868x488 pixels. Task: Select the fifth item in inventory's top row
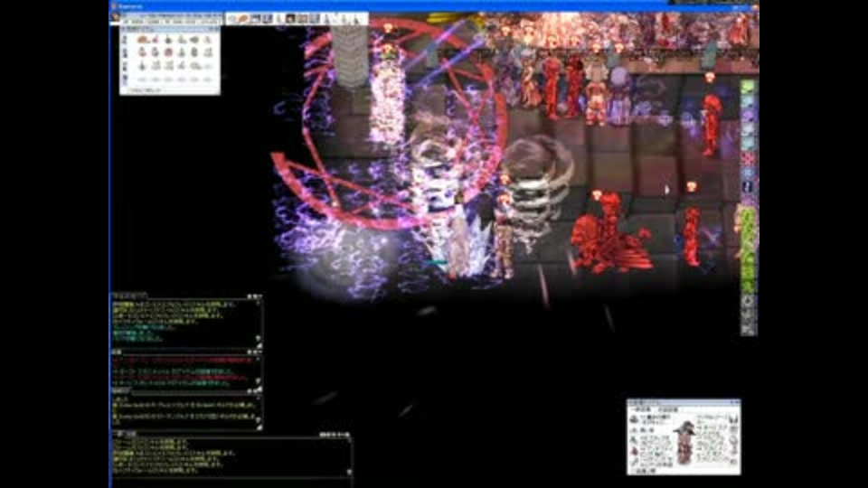tap(194, 40)
